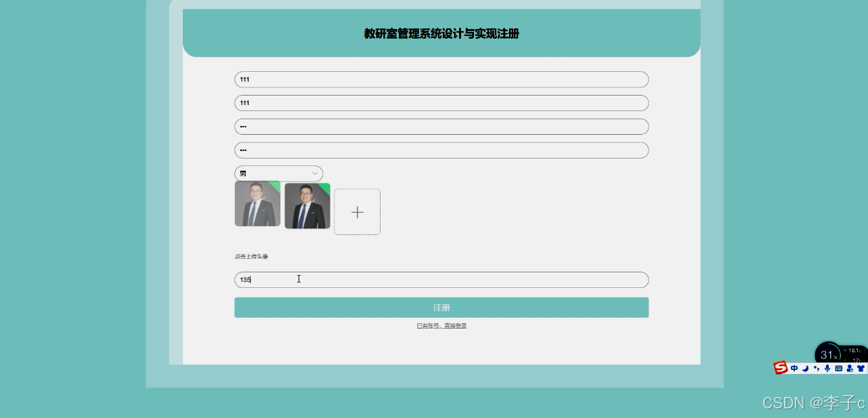Viewport: 868px width, 418px height.
Task: Toggle Chinese/English input with the 中 icon
Action: [794, 368]
